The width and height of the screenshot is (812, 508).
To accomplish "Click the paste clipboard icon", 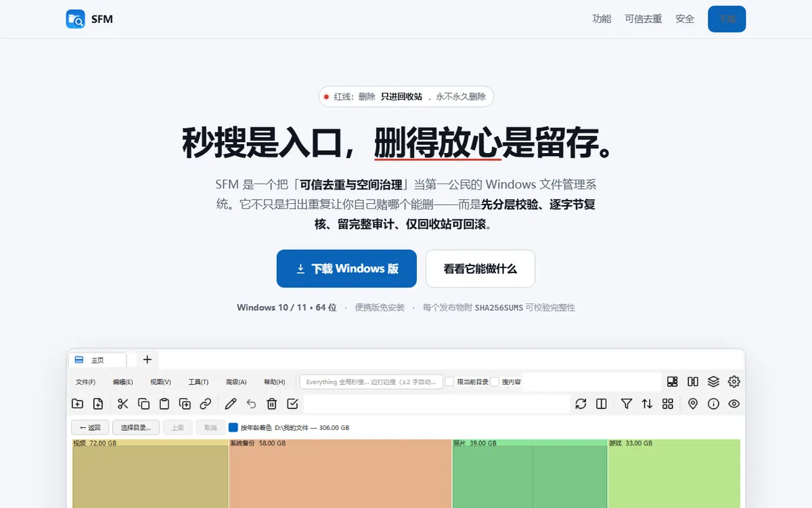I will click(x=164, y=404).
